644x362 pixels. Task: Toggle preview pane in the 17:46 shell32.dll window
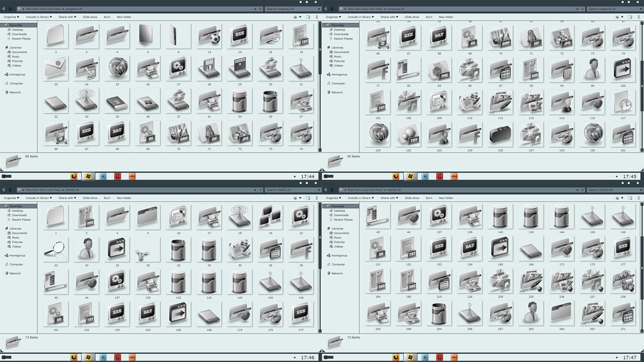point(308,198)
